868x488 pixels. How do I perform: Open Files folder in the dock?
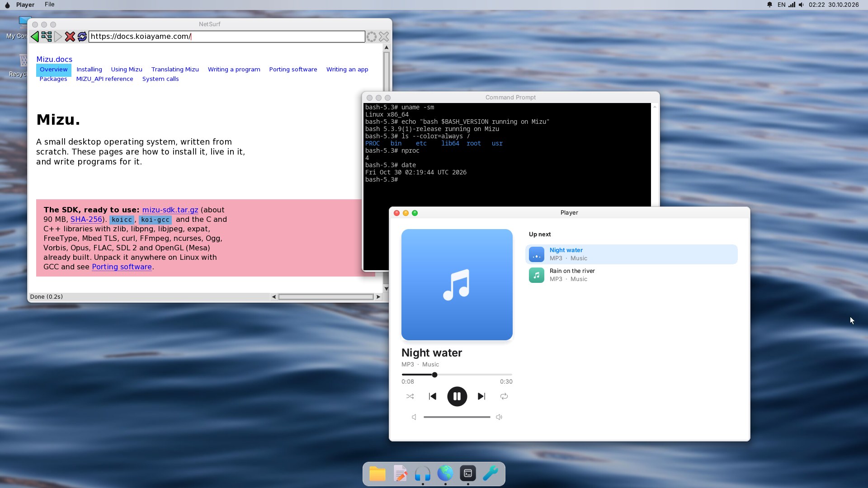point(377,474)
